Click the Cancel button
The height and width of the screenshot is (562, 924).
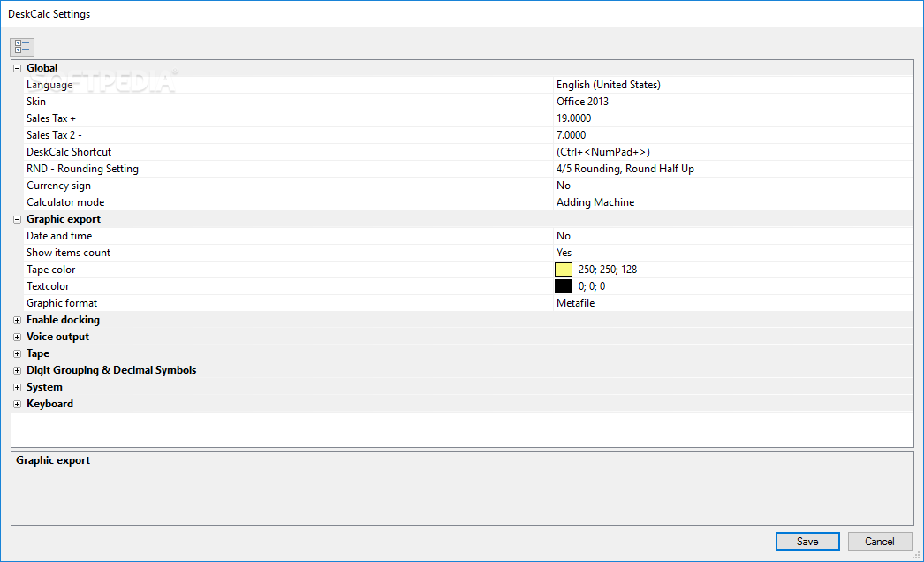tap(879, 542)
